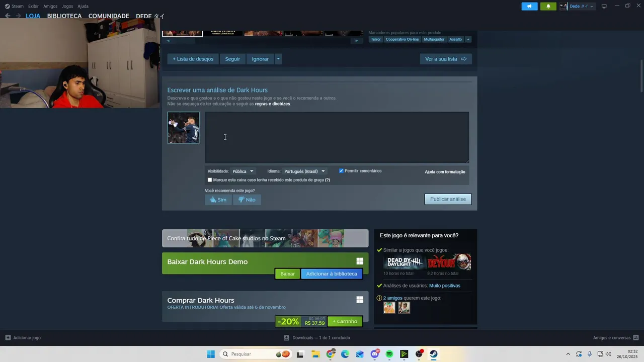Open the Visibilidade Pública dropdown
The width and height of the screenshot is (644, 362).
coord(243,171)
